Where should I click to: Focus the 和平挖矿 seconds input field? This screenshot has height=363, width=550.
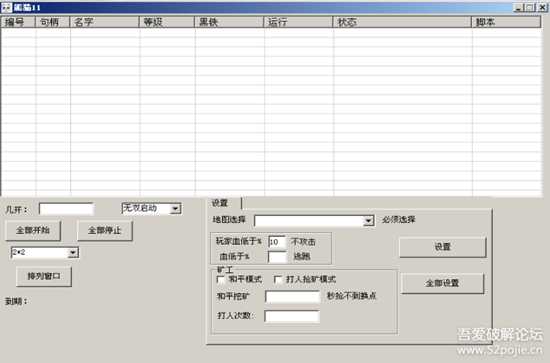(x=293, y=297)
